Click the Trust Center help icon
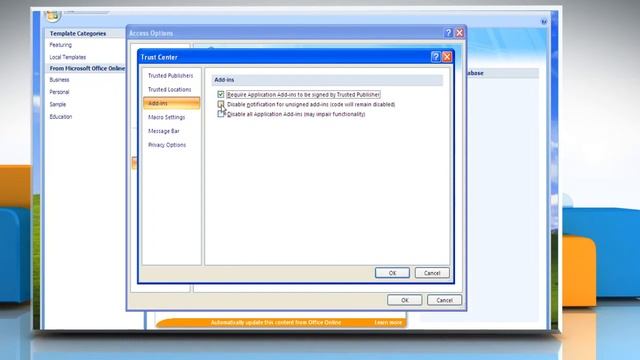The height and width of the screenshot is (360, 640). point(436,57)
